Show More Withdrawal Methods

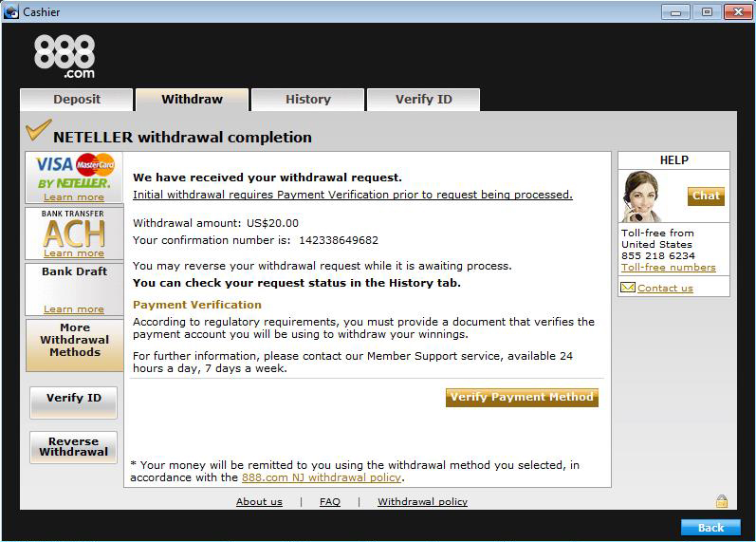(74, 346)
